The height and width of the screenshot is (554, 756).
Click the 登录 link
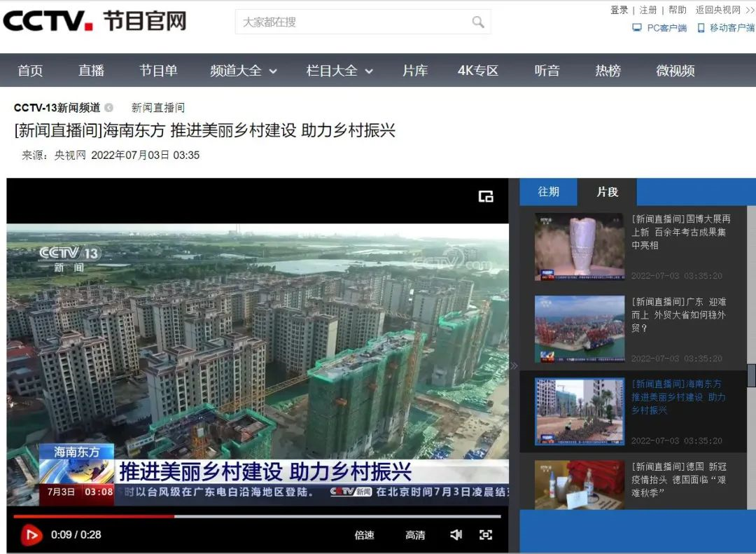coord(619,10)
